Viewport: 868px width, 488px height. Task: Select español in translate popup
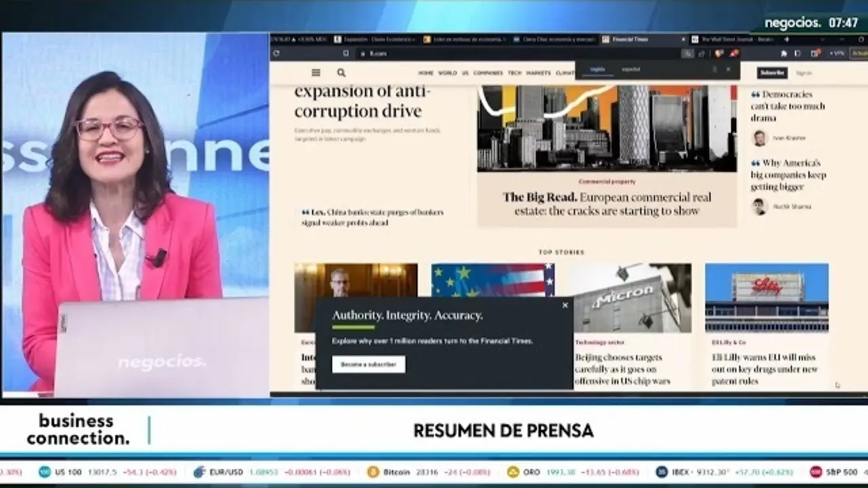631,69
